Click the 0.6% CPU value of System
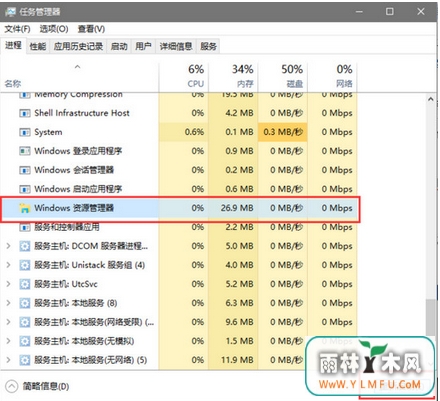Image resolution: width=440 pixels, height=401 pixels. point(194,132)
